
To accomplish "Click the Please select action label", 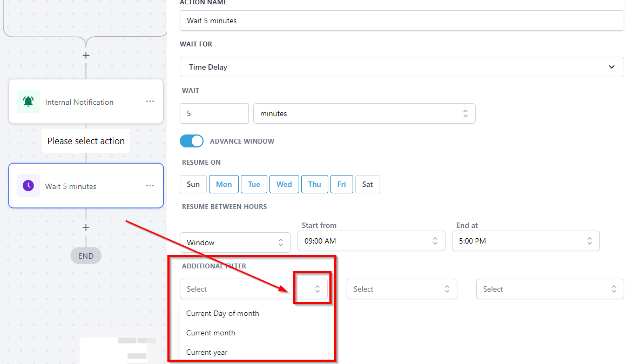I will coord(86,141).
